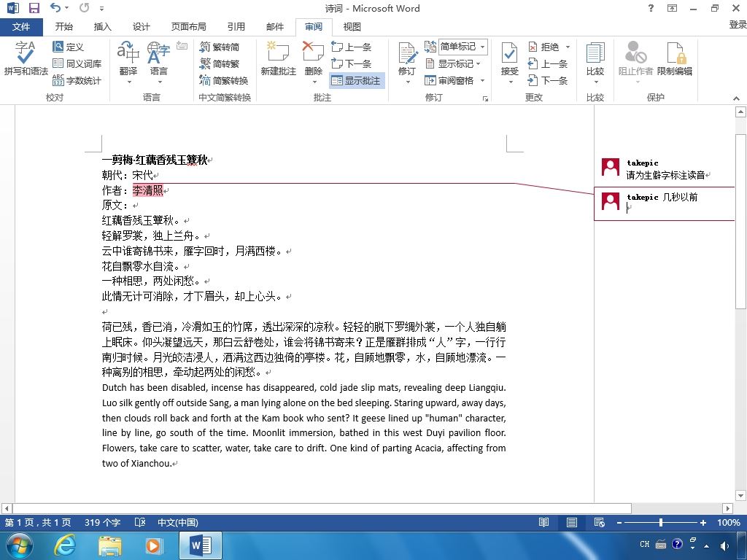Click 限制编辑 restrict editing

pos(674,58)
